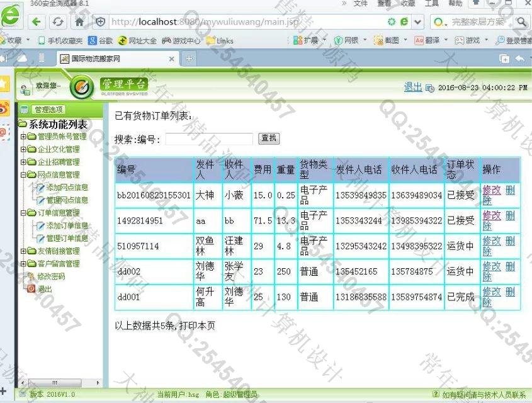Click 查找 search button
532x403 pixels.
pos(269,138)
